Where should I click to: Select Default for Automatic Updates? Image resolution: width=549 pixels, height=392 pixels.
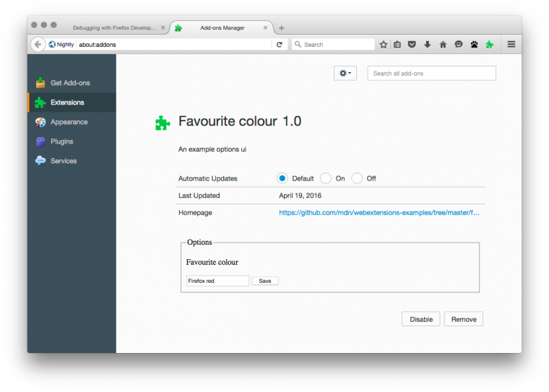(x=282, y=178)
